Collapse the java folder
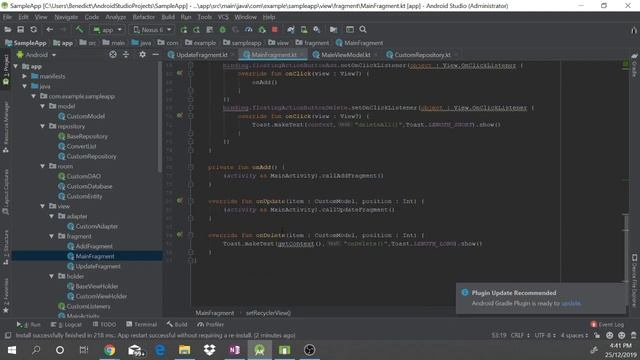This screenshot has height=360, width=640. [x=24, y=86]
